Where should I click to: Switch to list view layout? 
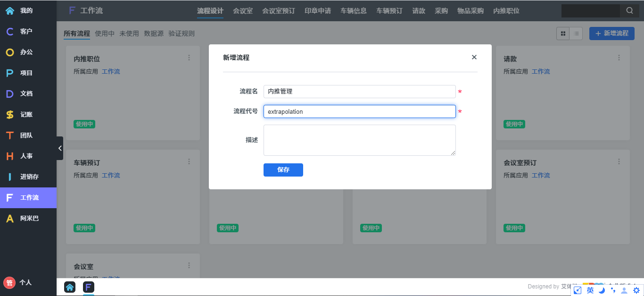pyautogui.click(x=576, y=34)
